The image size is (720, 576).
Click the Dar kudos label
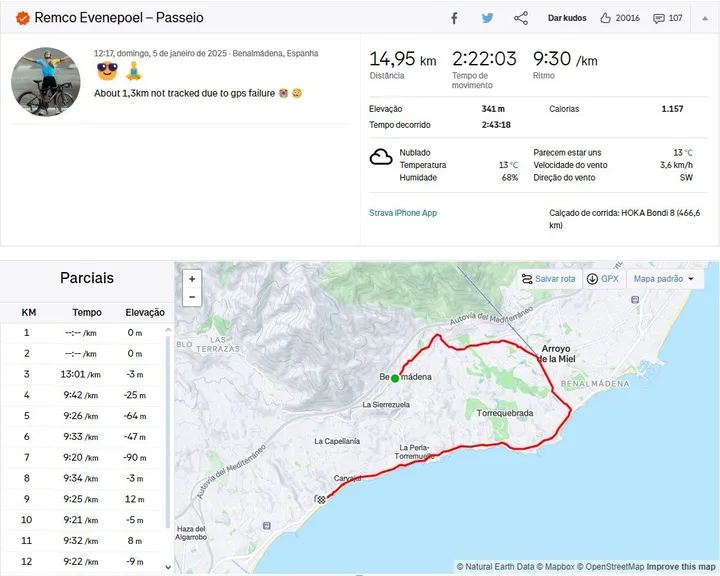(567, 18)
